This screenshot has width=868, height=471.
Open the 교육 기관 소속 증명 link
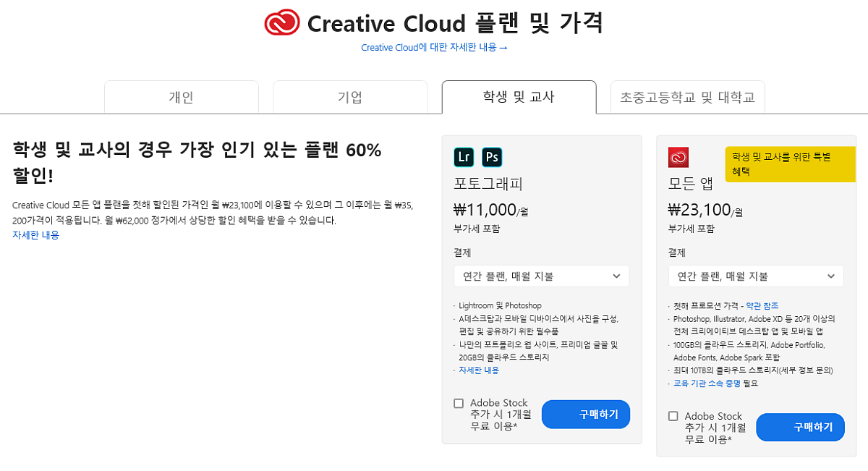[707, 383]
